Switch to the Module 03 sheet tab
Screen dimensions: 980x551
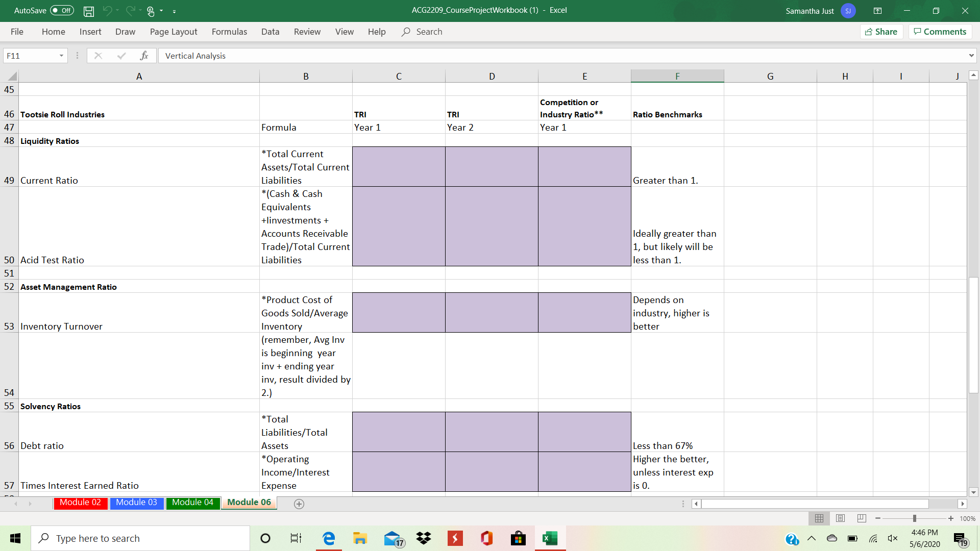pos(136,503)
